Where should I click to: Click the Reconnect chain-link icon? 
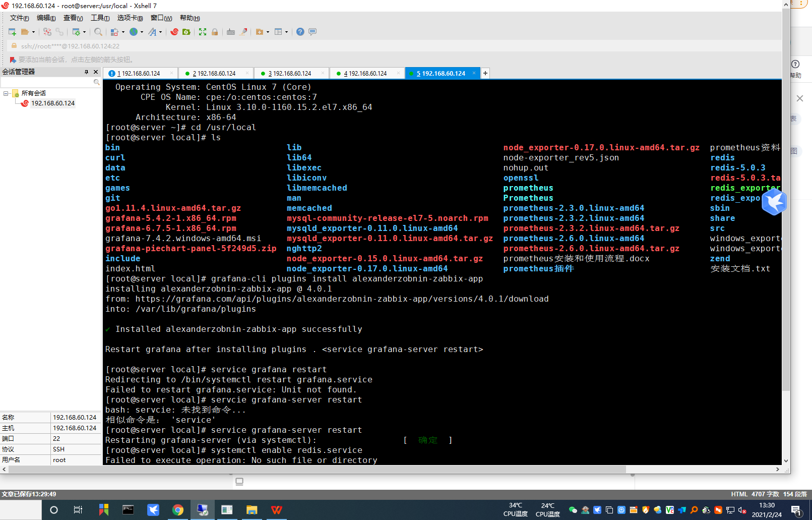(59, 32)
